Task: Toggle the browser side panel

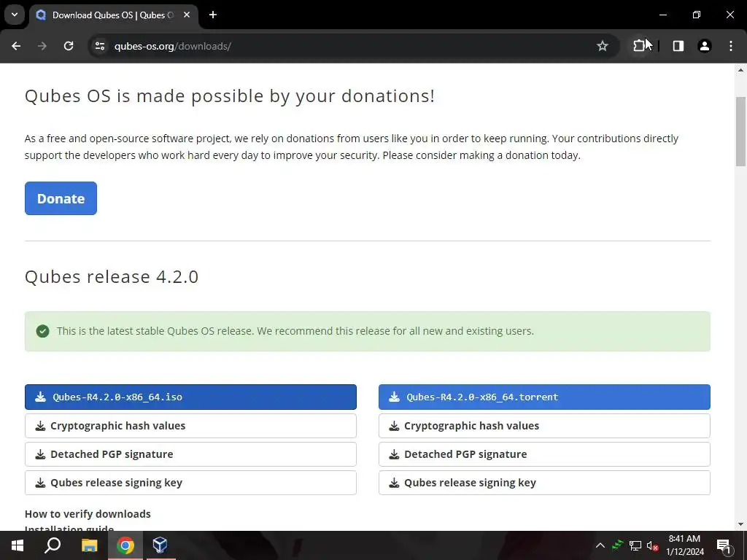Action: coord(678,46)
